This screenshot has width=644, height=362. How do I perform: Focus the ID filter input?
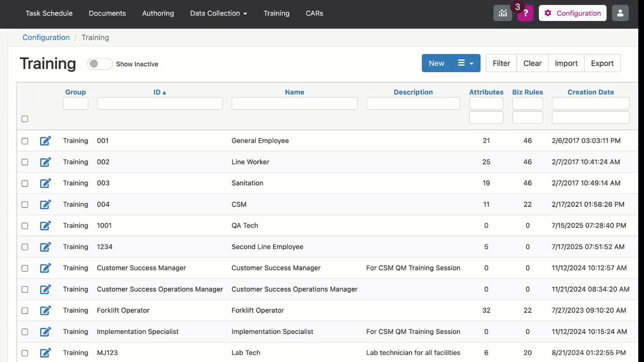[160, 103]
